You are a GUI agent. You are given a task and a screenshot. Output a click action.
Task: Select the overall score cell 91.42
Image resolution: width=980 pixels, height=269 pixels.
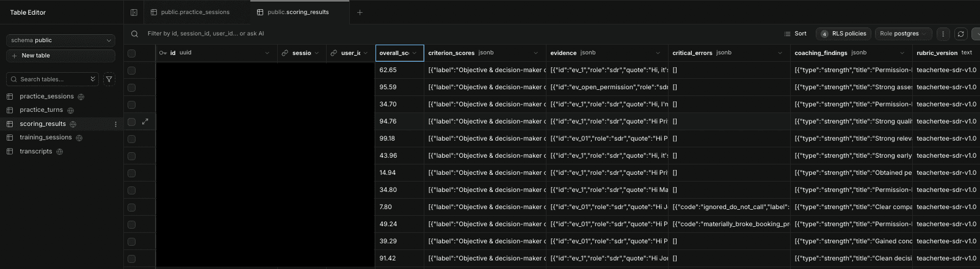pyautogui.click(x=400, y=259)
